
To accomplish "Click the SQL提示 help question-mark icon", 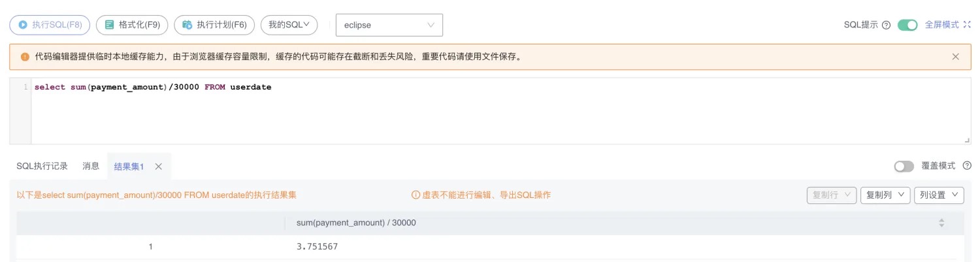I will tap(887, 25).
